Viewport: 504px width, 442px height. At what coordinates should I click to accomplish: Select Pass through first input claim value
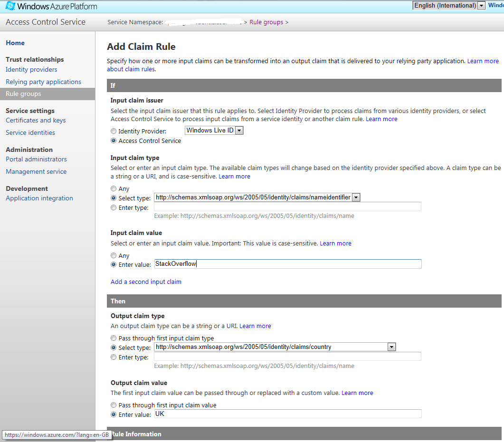pos(114,405)
